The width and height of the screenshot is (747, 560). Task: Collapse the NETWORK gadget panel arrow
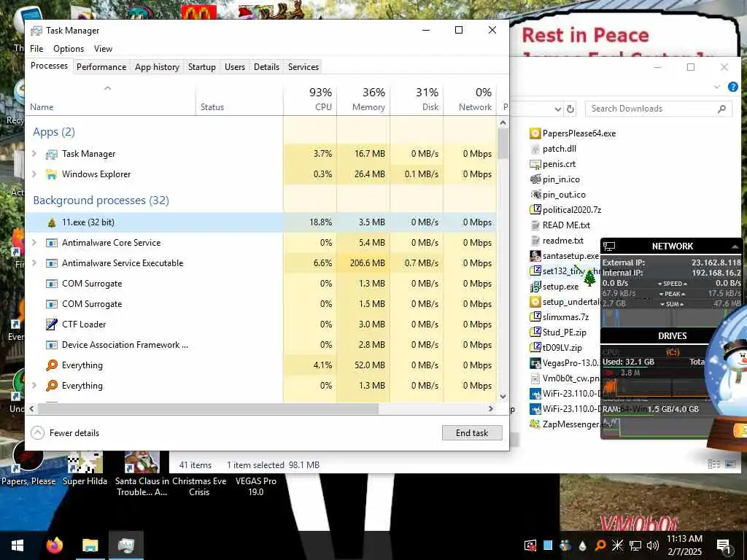coord(735,246)
